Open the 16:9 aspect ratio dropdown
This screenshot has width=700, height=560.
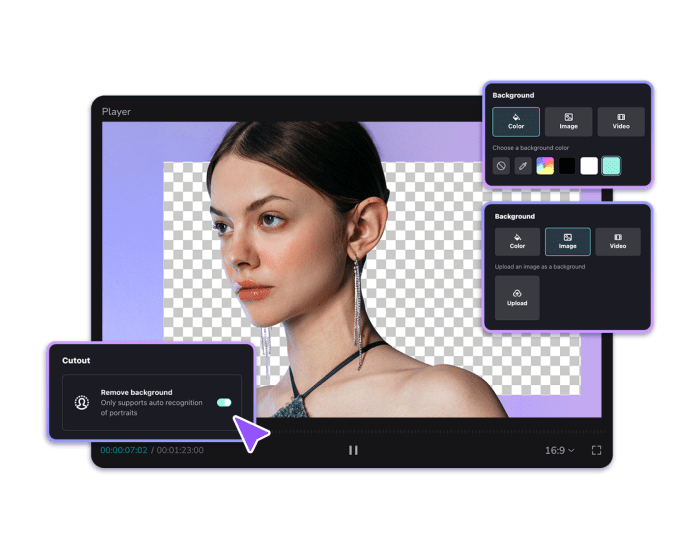click(559, 451)
